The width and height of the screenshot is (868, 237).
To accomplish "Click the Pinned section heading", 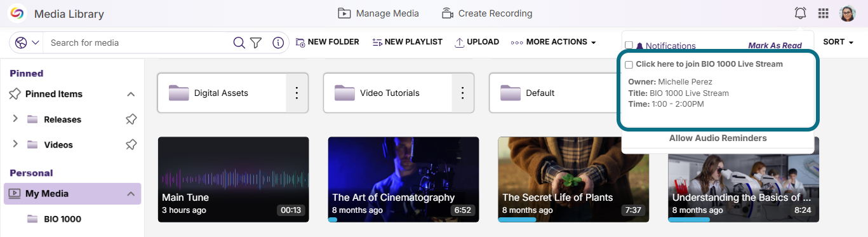I will tap(27, 73).
